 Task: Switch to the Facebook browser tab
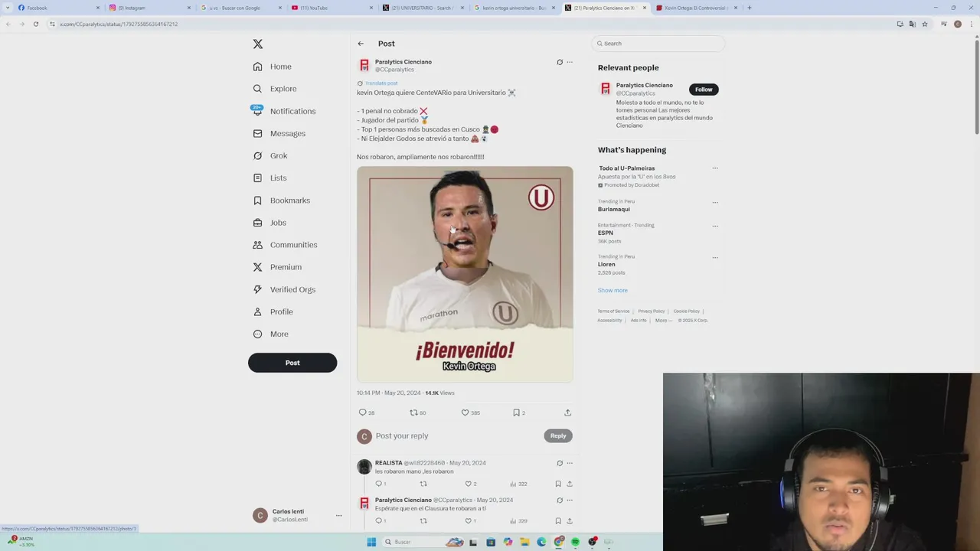click(x=59, y=8)
